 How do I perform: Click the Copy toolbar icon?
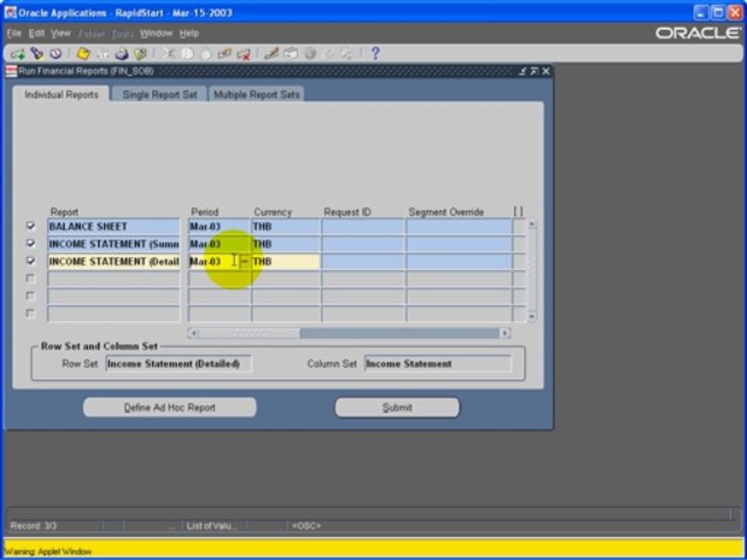click(x=187, y=54)
